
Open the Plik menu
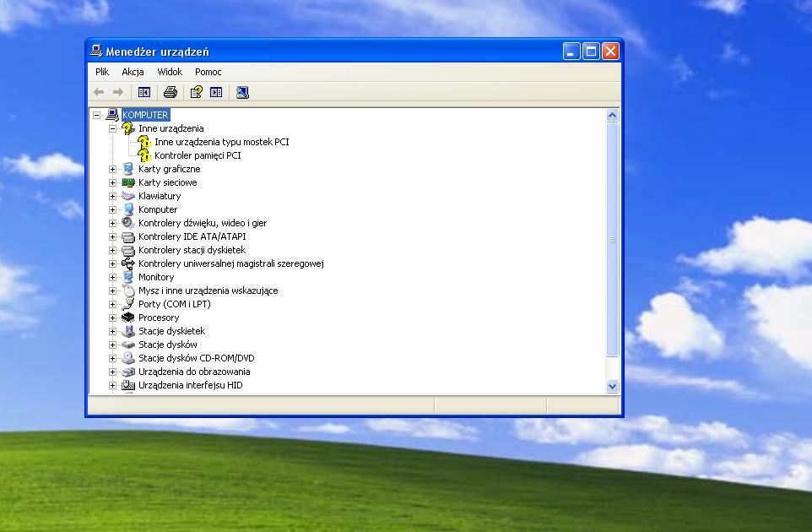click(x=102, y=72)
